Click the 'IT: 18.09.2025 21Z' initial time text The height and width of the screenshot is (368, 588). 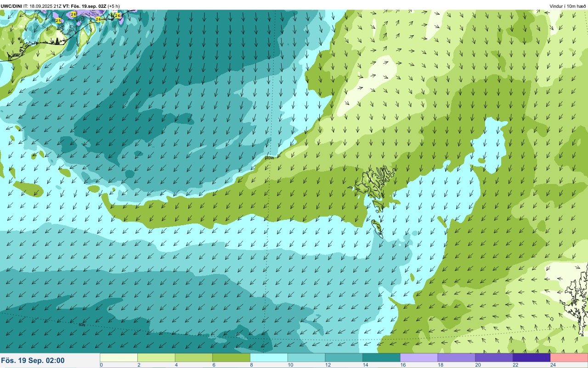pyautogui.click(x=42, y=6)
